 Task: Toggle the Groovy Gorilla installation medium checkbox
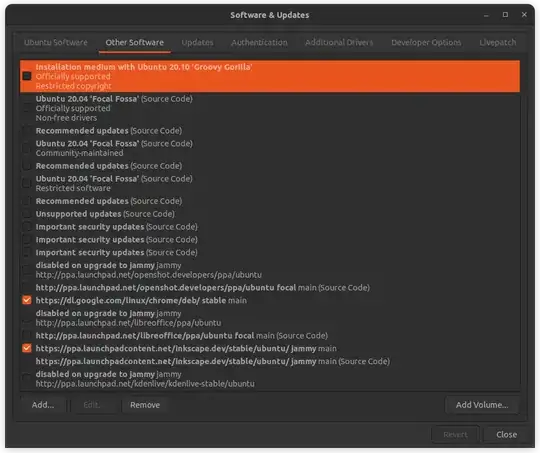click(x=27, y=76)
